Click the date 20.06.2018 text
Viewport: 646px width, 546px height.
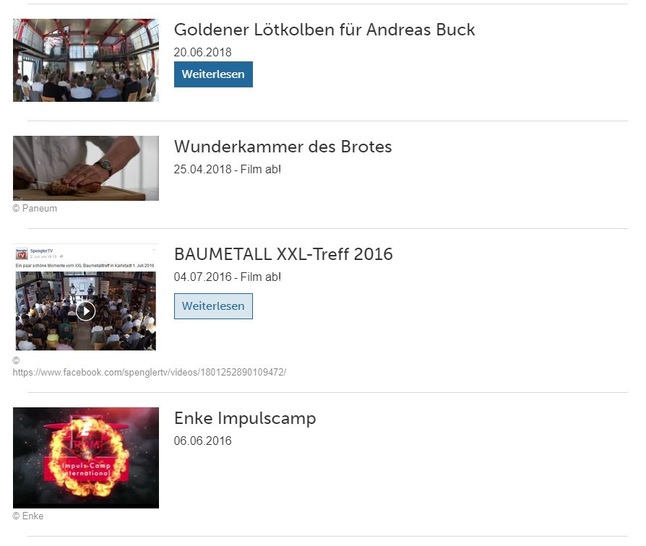(203, 52)
